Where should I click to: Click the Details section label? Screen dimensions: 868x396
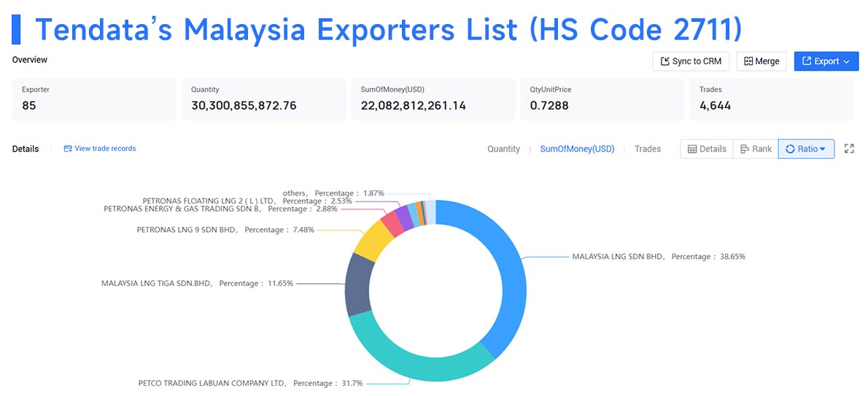click(26, 149)
